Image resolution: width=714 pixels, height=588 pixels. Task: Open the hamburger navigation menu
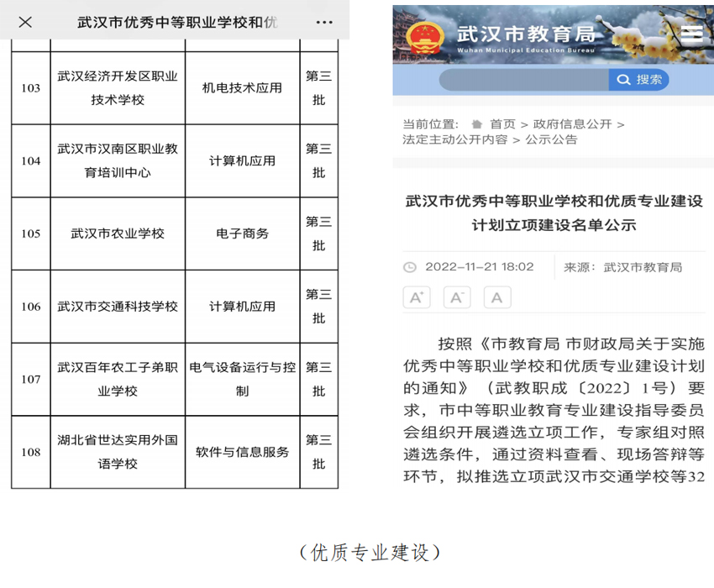tap(692, 34)
